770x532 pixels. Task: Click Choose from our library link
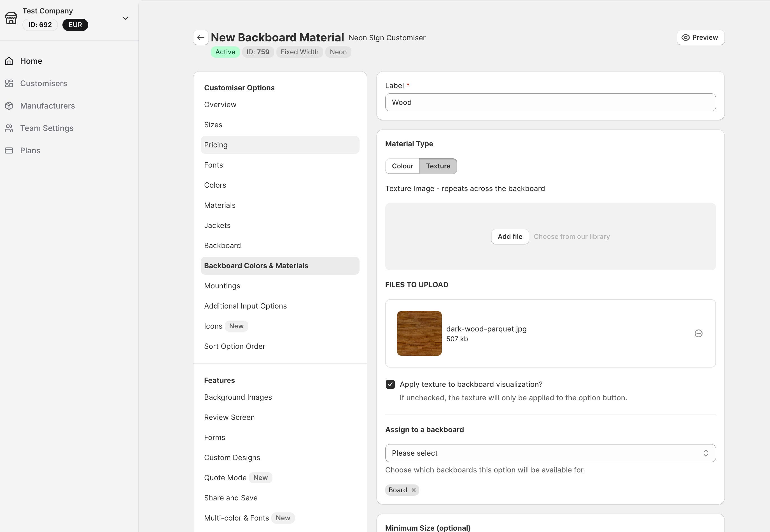tap(571, 237)
